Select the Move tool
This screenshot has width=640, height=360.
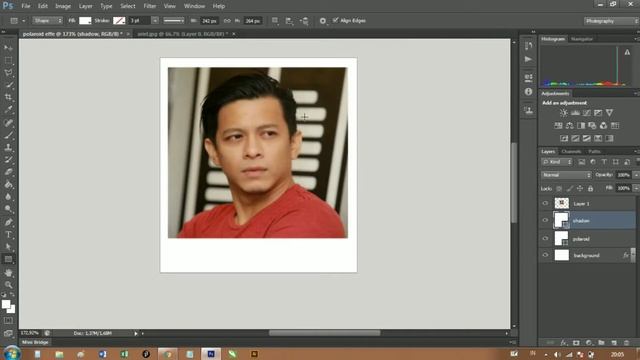[x=8, y=48]
